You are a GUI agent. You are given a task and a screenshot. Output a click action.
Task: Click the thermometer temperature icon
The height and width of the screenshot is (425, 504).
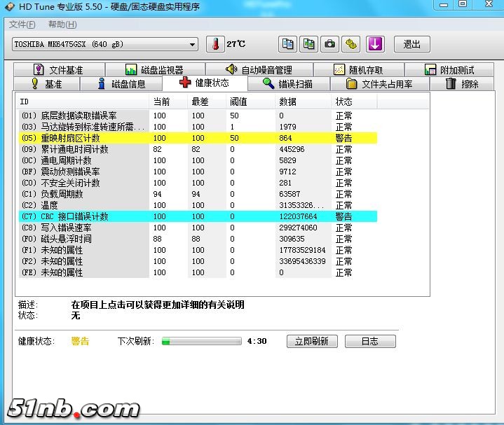pos(215,44)
